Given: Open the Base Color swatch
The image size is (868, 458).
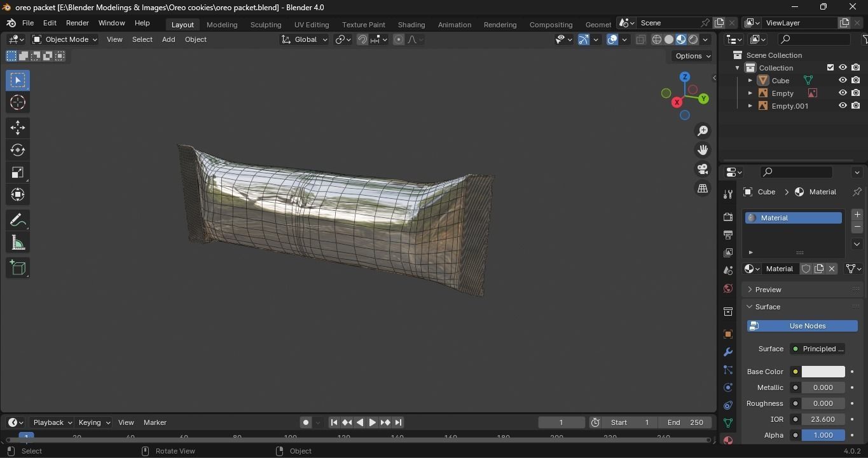Looking at the screenshot, I should 823,372.
